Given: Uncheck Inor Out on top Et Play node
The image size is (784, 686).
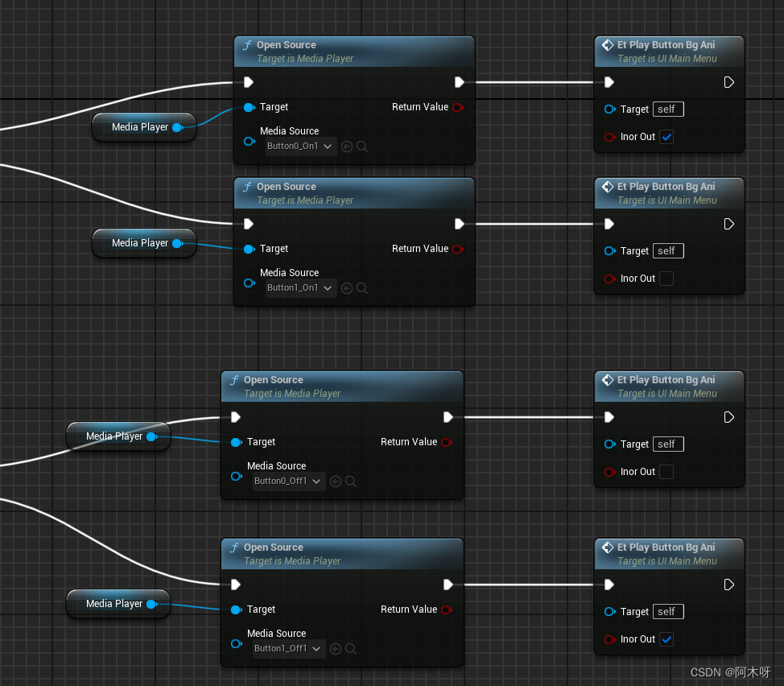Looking at the screenshot, I should click(666, 137).
